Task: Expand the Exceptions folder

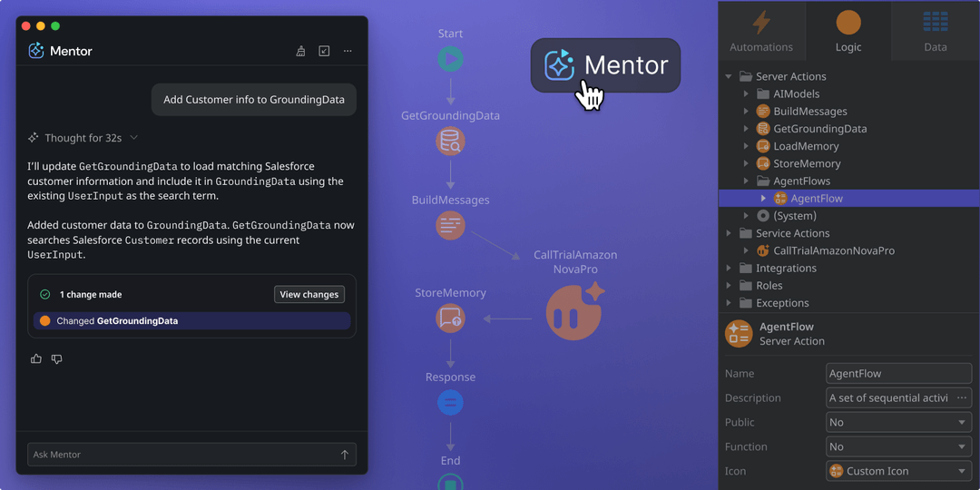Action: [728, 303]
